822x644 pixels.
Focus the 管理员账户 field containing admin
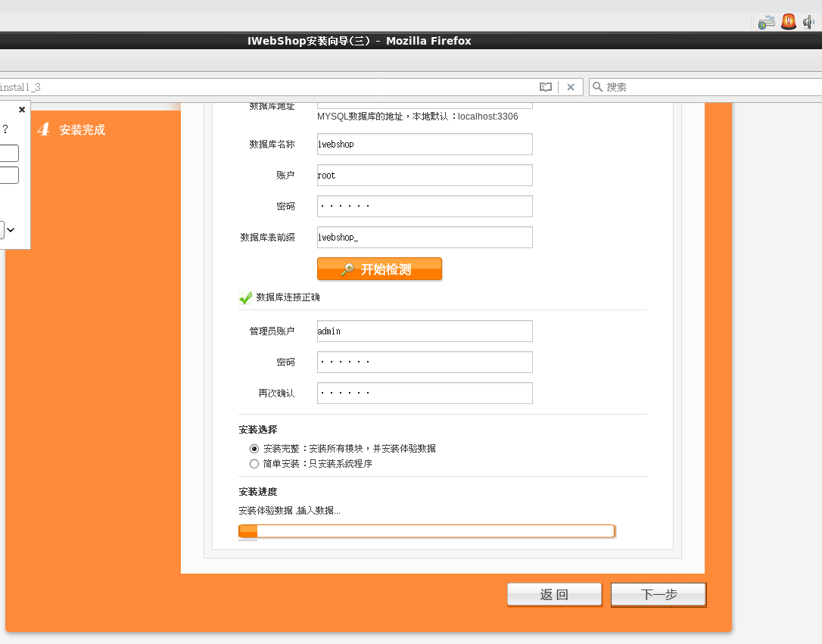click(x=425, y=331)
